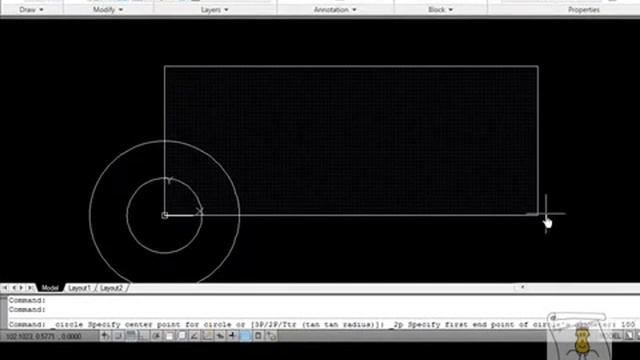The image size is (640, 360).
Task: Click the command line with circle prompt
Action: coord(322,324)
